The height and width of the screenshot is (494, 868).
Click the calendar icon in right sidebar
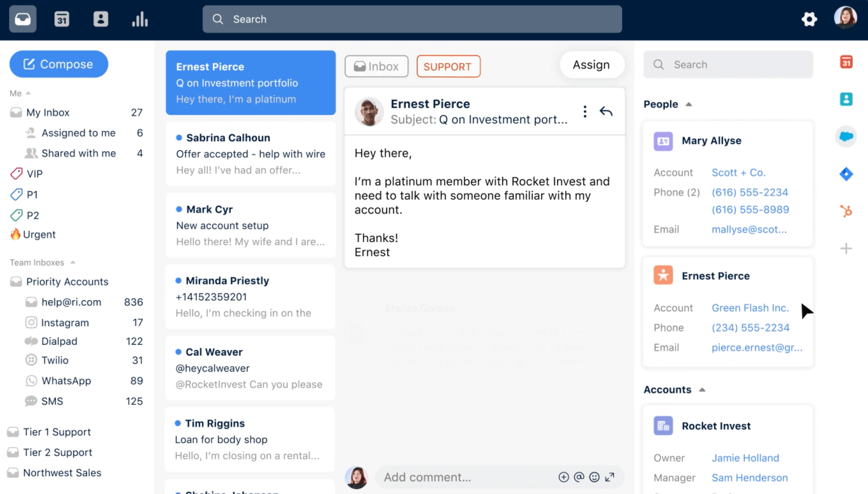(847, 64)
